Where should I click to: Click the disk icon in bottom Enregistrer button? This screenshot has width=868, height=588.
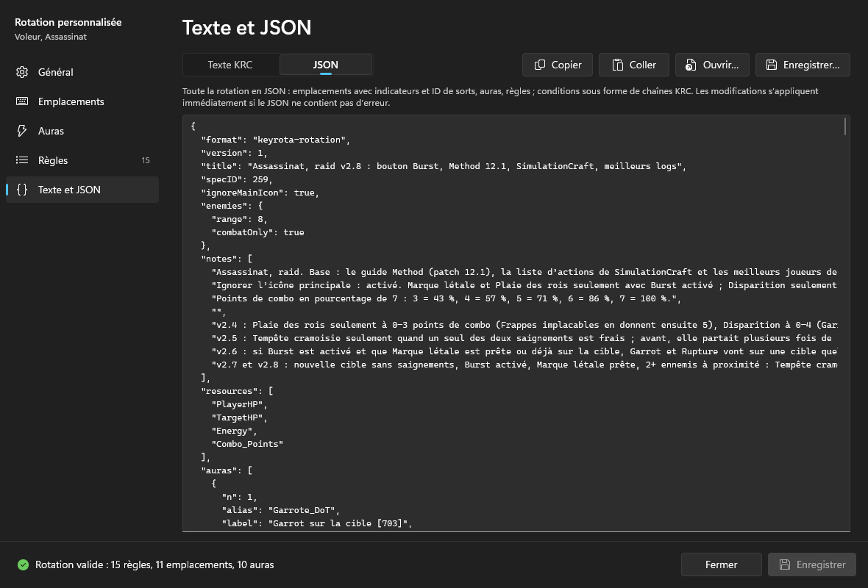pyautogui.click(x=784, y=564)
